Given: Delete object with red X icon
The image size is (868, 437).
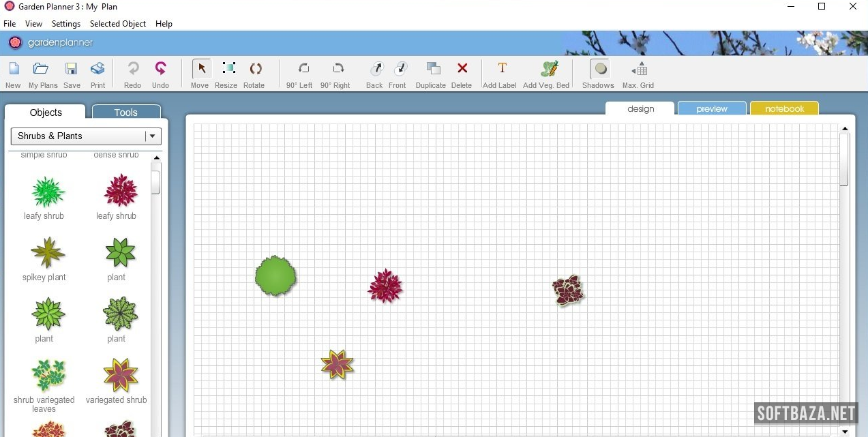Looking at the screenshot, I should tap(462, 69).
